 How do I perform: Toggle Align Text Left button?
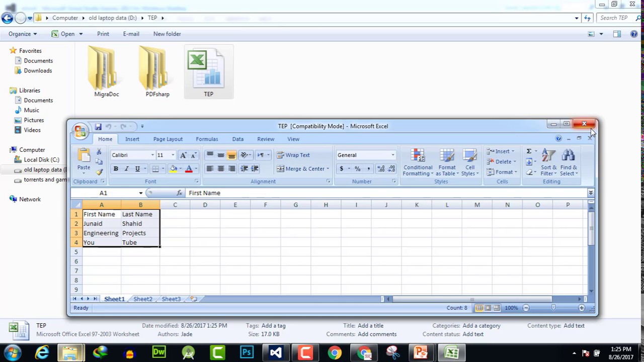[x=210, y=169]
